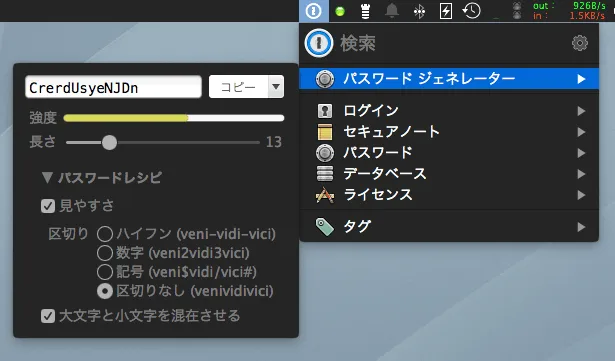This screenshot has height=361, width=615.
Task: Select the 数字 separator radio button
Action: [x=105, y=253]
